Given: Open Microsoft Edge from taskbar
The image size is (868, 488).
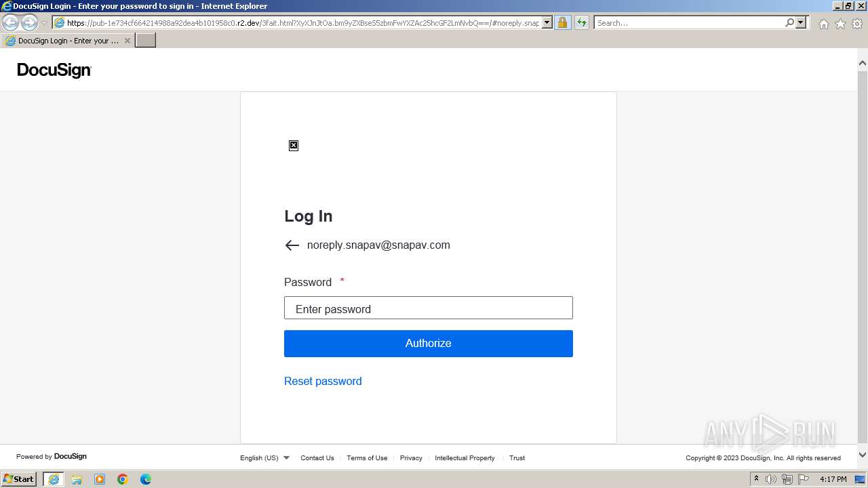Looking at the screenshot, I should coord(146,479).
